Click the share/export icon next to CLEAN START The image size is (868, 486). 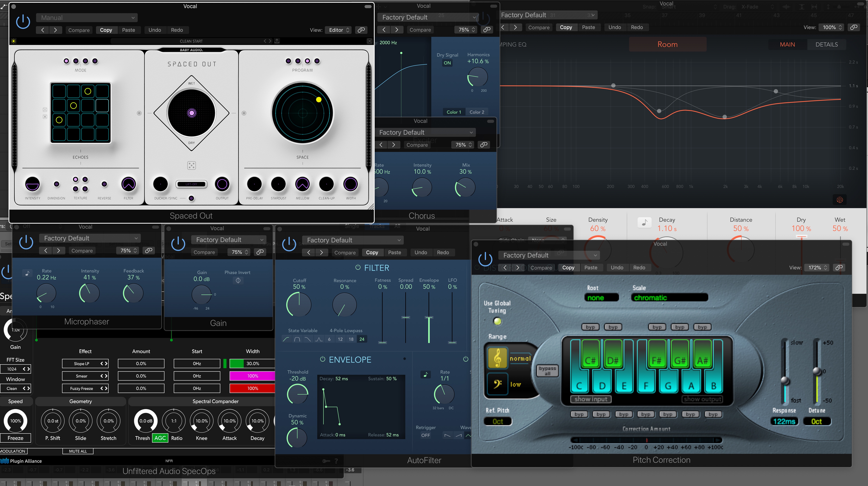[x=277, y=41]
